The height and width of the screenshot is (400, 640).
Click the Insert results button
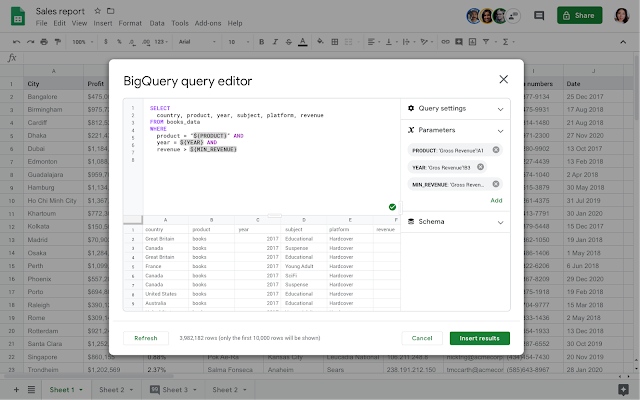pyautogui.click(x=479, y=338)
